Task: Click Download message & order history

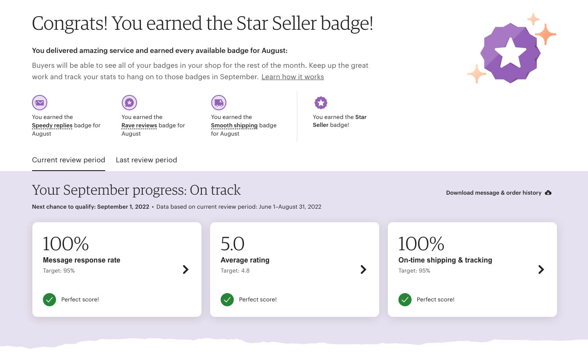Action: coord(494,193)
